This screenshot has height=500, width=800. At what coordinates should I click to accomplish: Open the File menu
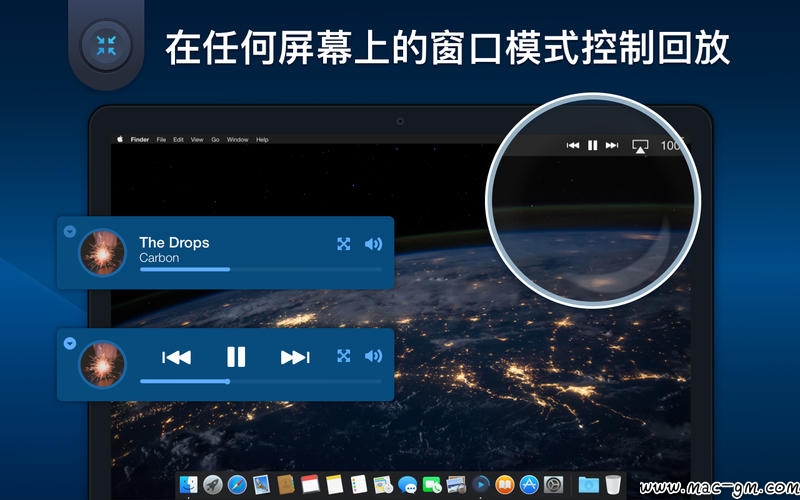pyautogui.click(x=161, y=139)
